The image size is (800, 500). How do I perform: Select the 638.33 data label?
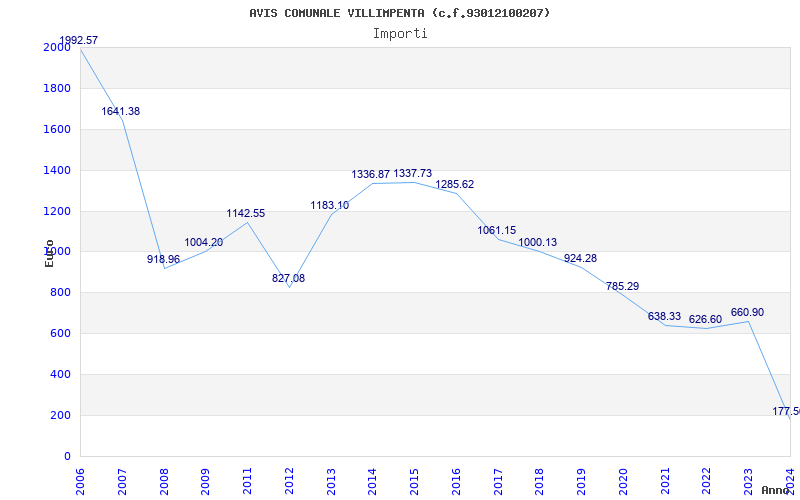(664, 316)
